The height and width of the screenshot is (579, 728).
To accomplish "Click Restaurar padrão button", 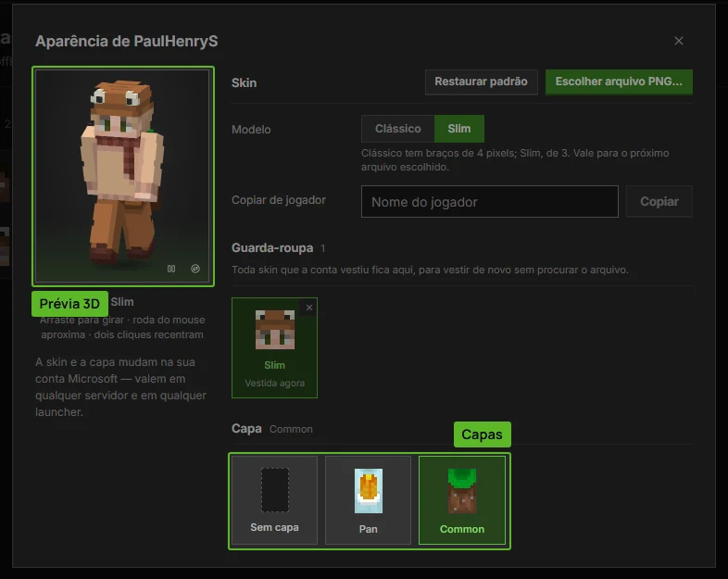I will 481,82.
